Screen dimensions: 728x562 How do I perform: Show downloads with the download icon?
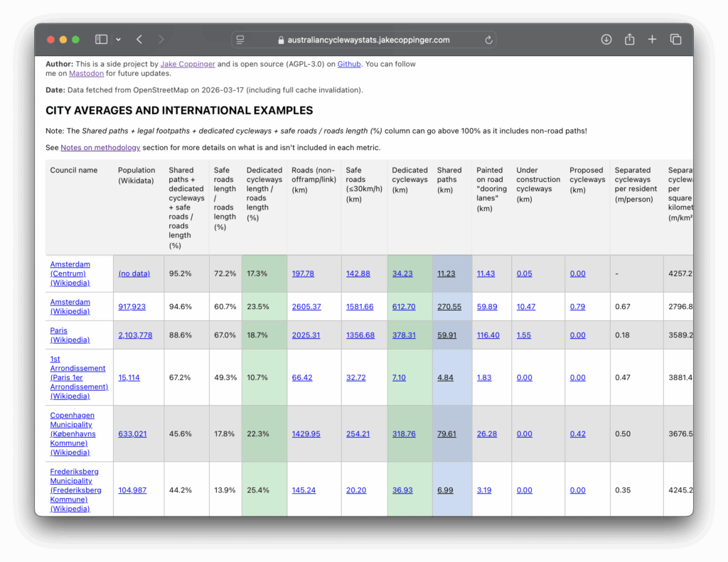point(606,40)
